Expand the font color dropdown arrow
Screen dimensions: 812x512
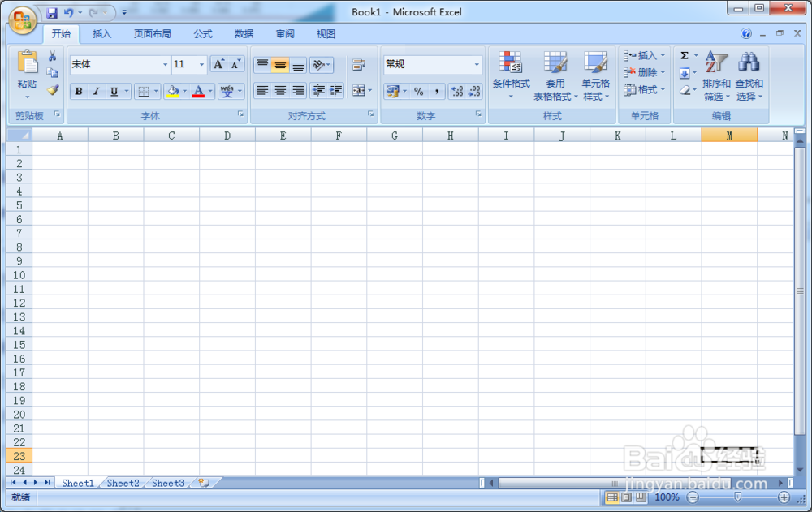point(210,91)
